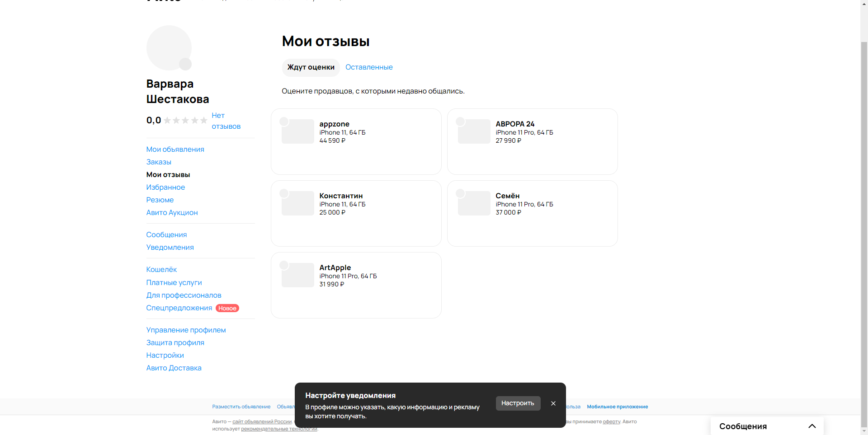The image size is (868, 435).
Task: Click seller name ArtApple
Action: (335, 267)
